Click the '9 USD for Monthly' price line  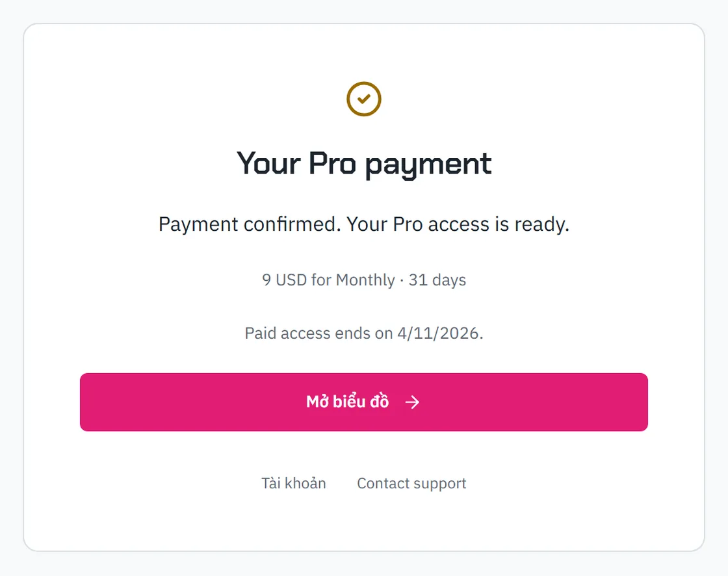[328, 280]
